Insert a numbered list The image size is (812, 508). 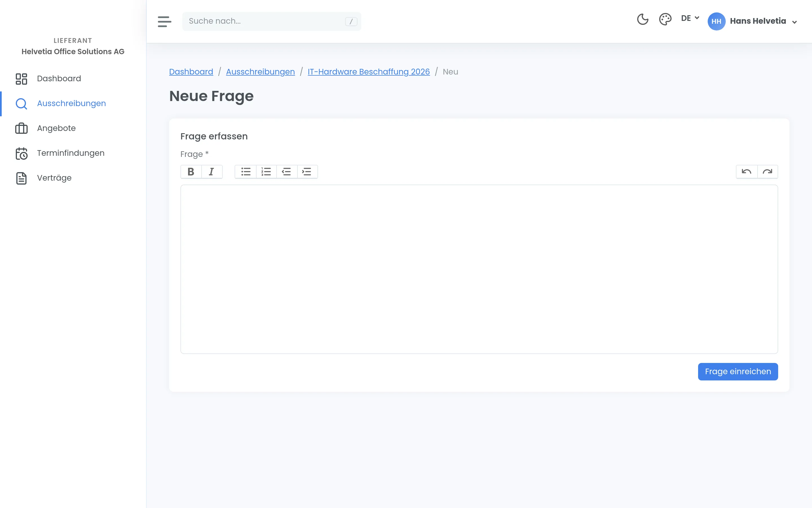(x=266, y=172)
